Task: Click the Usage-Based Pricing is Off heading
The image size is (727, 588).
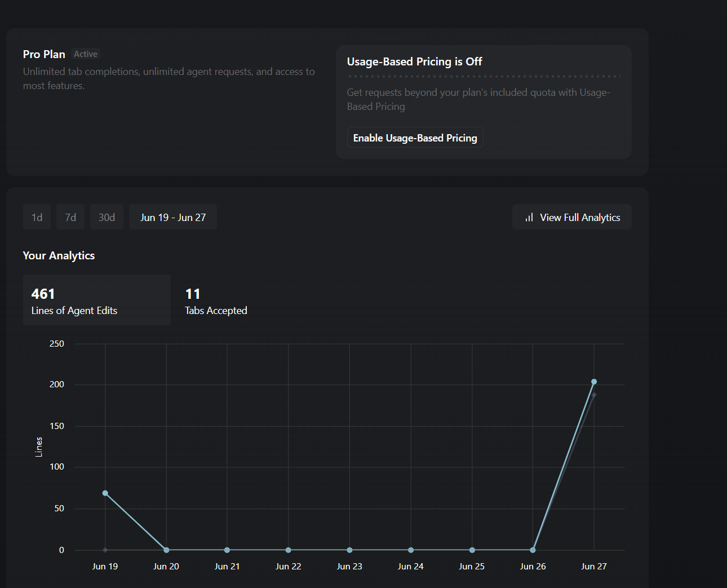Action: pyautogui.click(x=414, y=61)
